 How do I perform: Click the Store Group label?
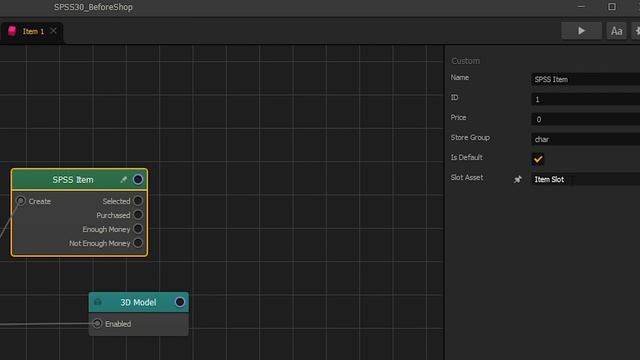[470, 138]
